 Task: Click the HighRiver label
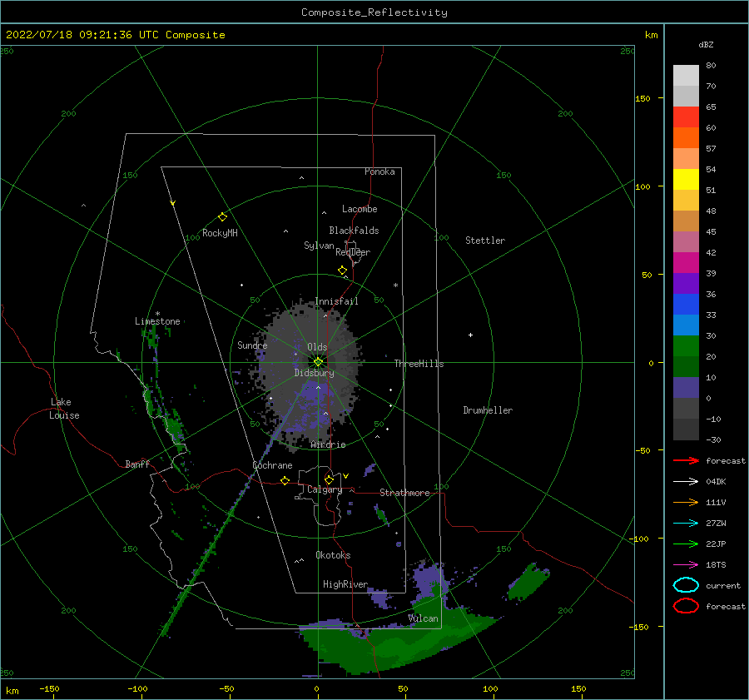tap(345, 584)
